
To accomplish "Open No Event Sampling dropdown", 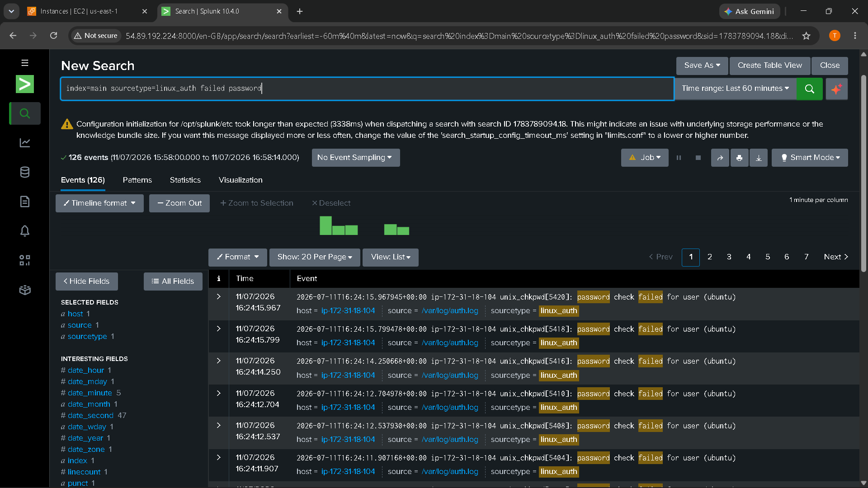I will pyautogui.click(x=355, y=158).
